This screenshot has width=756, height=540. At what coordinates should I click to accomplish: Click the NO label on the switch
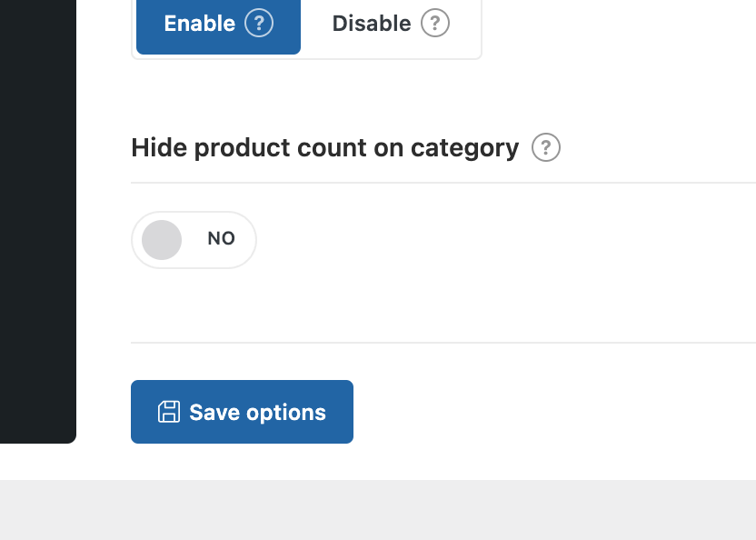coord(221,239)
